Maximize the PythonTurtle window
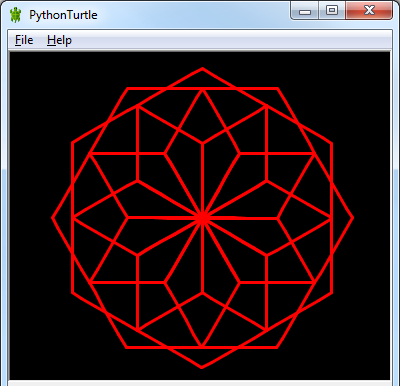 [x=332, y=11]
